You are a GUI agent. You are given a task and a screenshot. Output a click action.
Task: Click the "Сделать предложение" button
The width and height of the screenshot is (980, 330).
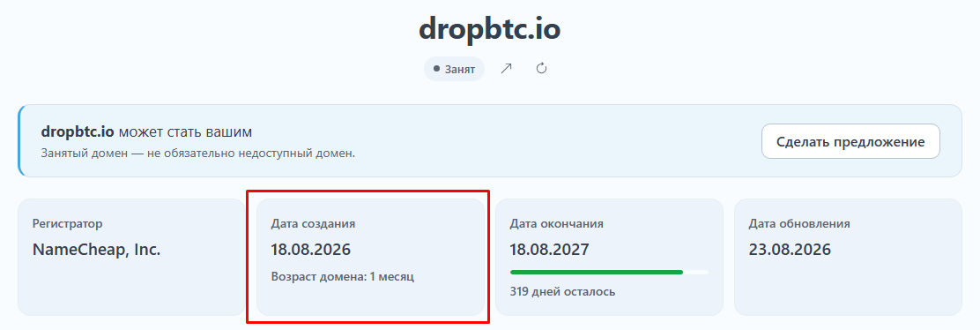tap(850, 141)
